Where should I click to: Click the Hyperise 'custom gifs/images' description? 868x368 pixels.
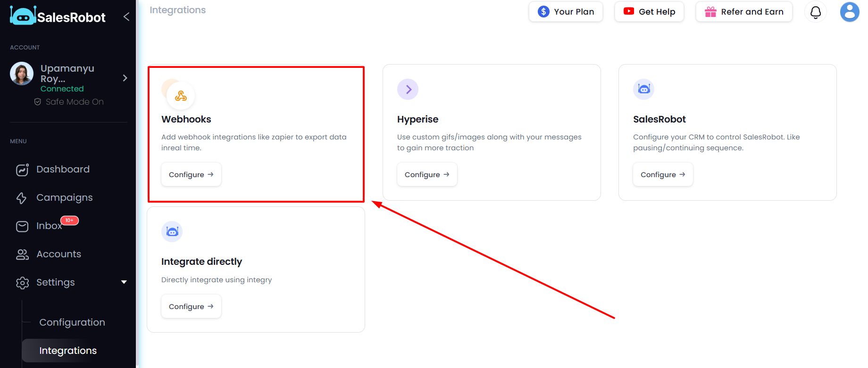point(489,142)
